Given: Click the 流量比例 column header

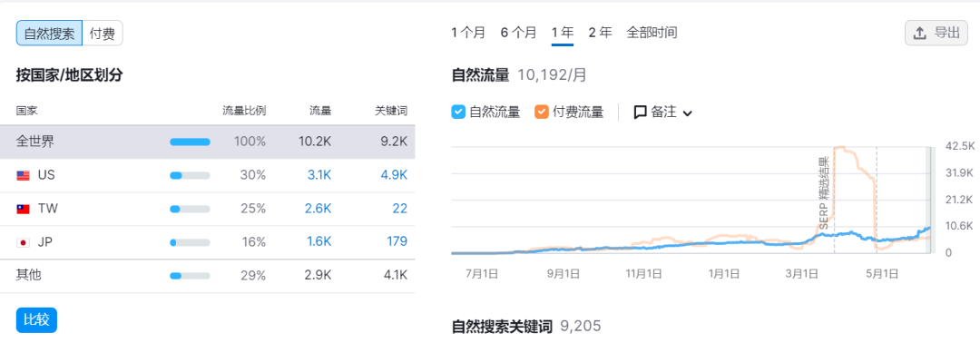Looking at the screenshot, I should tap(244, 112).
